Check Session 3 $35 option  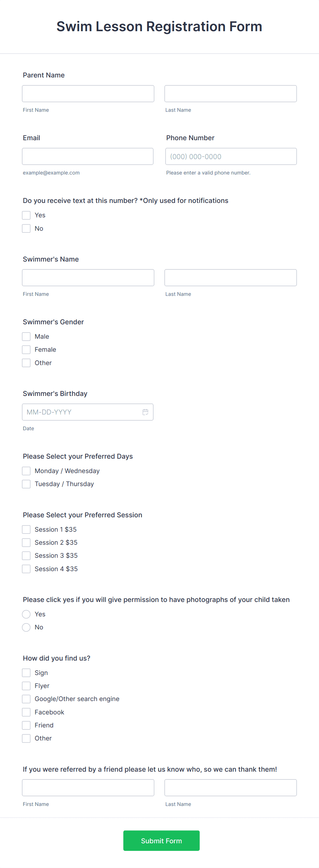pos(26,555)
